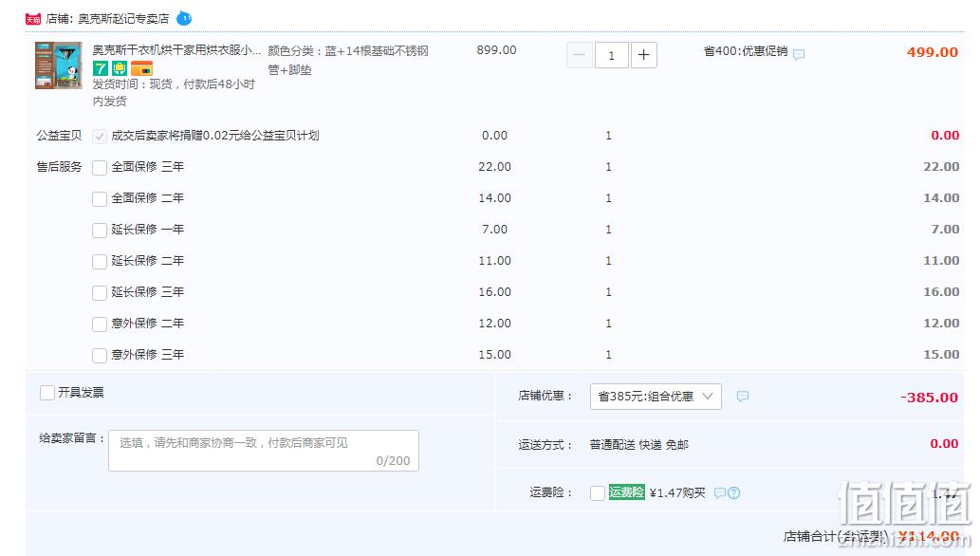980x556 pixels.
Task: Click the green guarantee shield badge
Action: [120, 68]
